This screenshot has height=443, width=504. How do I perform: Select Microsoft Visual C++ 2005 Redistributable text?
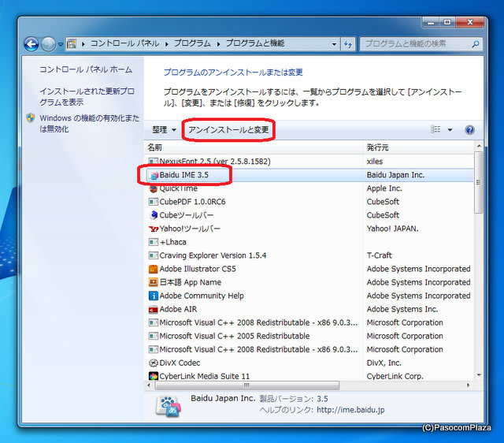click(235, 336)
